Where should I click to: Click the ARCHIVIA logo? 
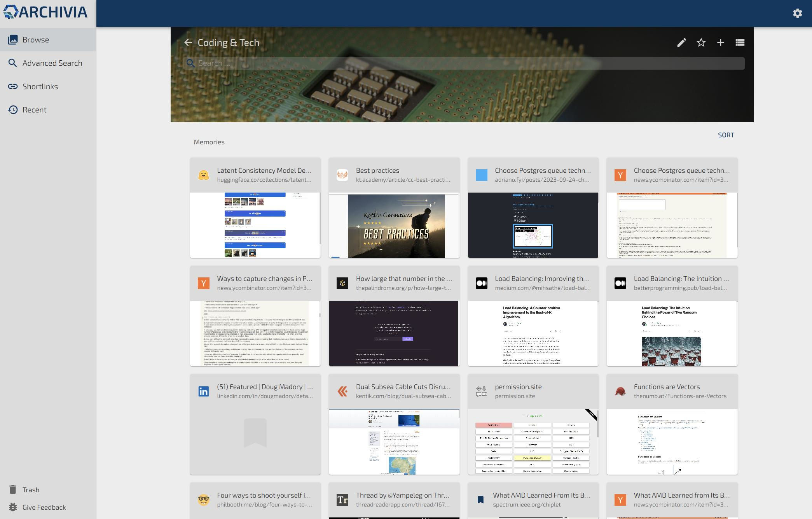[x=45, y=12]
